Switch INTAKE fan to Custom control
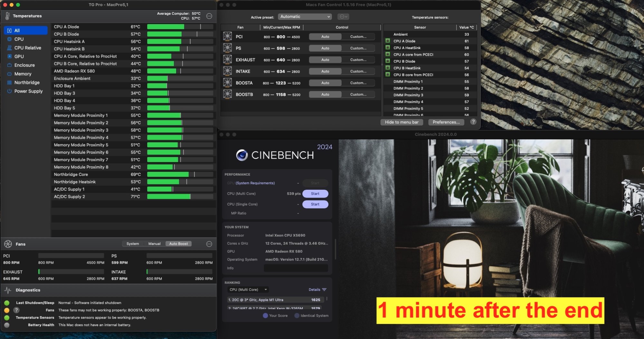 click(358, 71)
